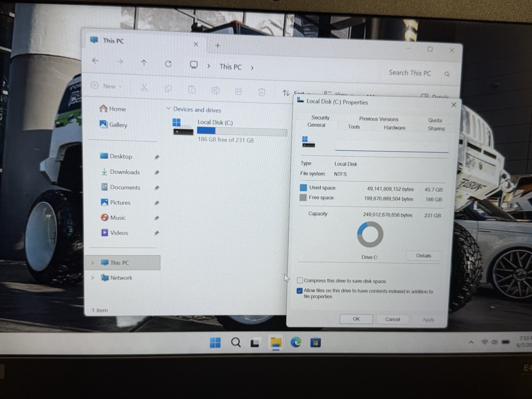Click the Search This PC field
Viewport: 532px width, 399px height.
point(410,73)
